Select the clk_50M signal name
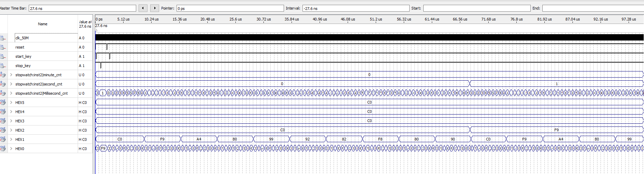Viewport: 644px width, 174px height. (x=22, y=38)
